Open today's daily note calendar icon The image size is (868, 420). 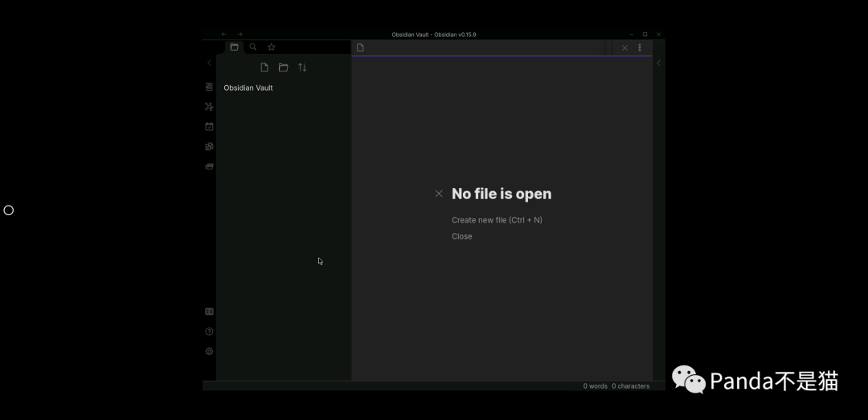point(209,127)
